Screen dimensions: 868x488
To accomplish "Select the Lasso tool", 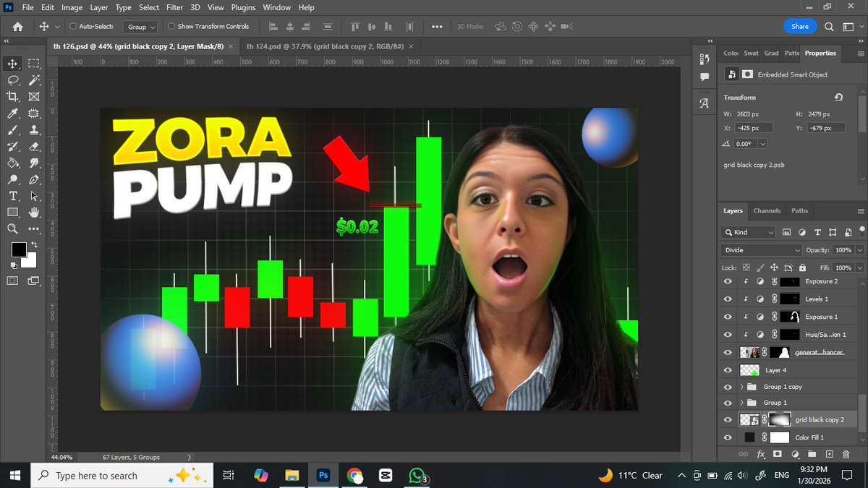I will point(13,80).
